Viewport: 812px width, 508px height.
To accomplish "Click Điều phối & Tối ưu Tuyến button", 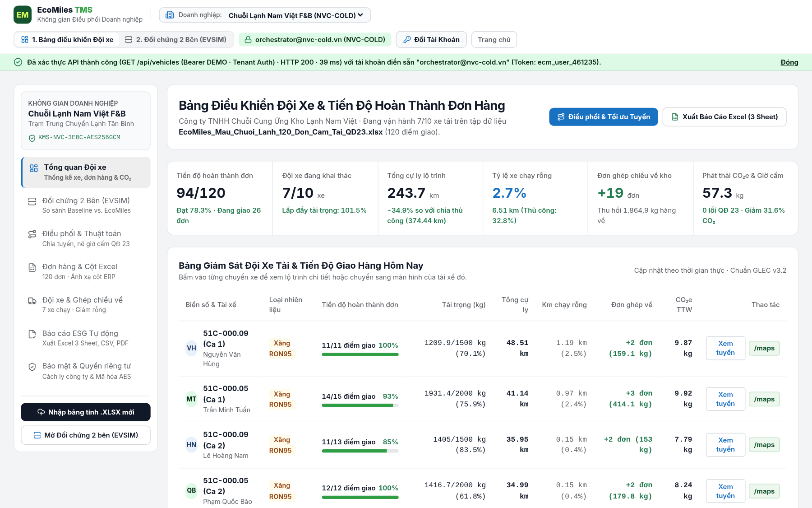I will [x=603, y=117].
